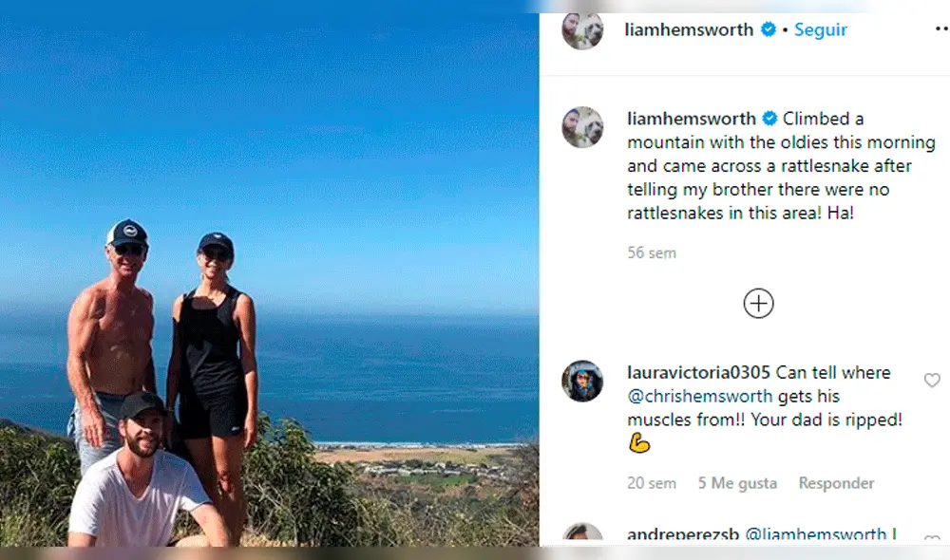Click the verified badge beside header username
This screenshot has height=560, width=950.
pyautogui.click(x=769, y=29)
